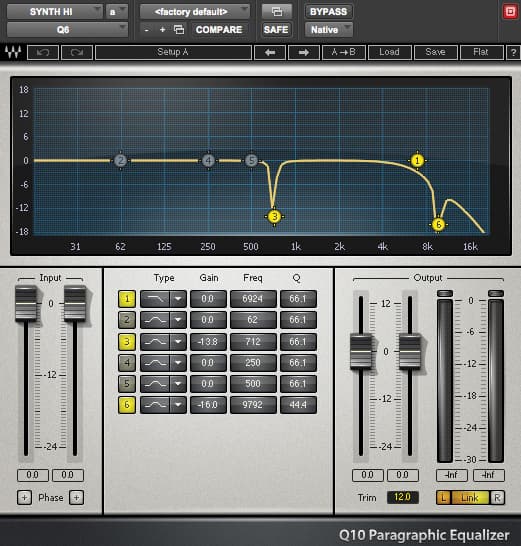Toggle band 4 on/off button

click(127, 363)
